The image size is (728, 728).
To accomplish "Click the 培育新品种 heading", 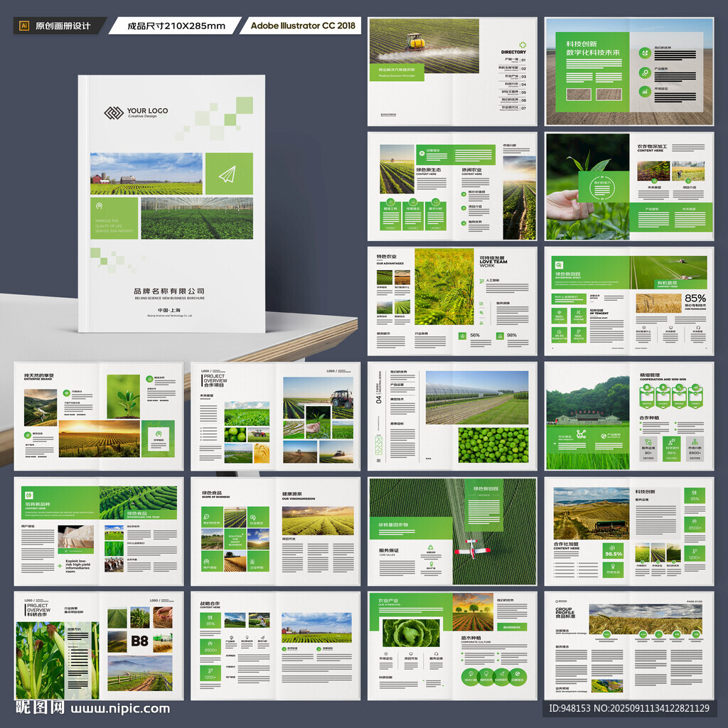I will [x=37, y=504].
